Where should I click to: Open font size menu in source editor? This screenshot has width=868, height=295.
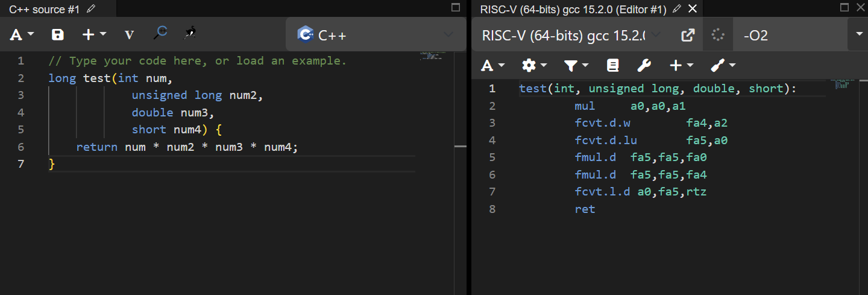click(x=22, y=34)
